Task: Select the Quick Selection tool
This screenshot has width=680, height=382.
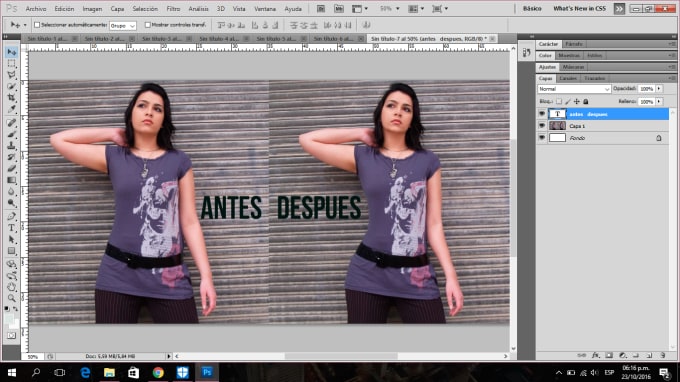Action: click(x=11, y=86)
